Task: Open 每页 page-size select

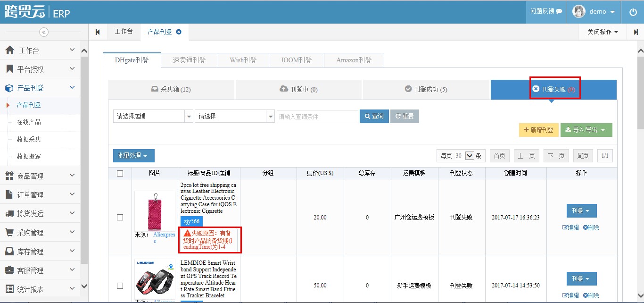Action: 469,156
